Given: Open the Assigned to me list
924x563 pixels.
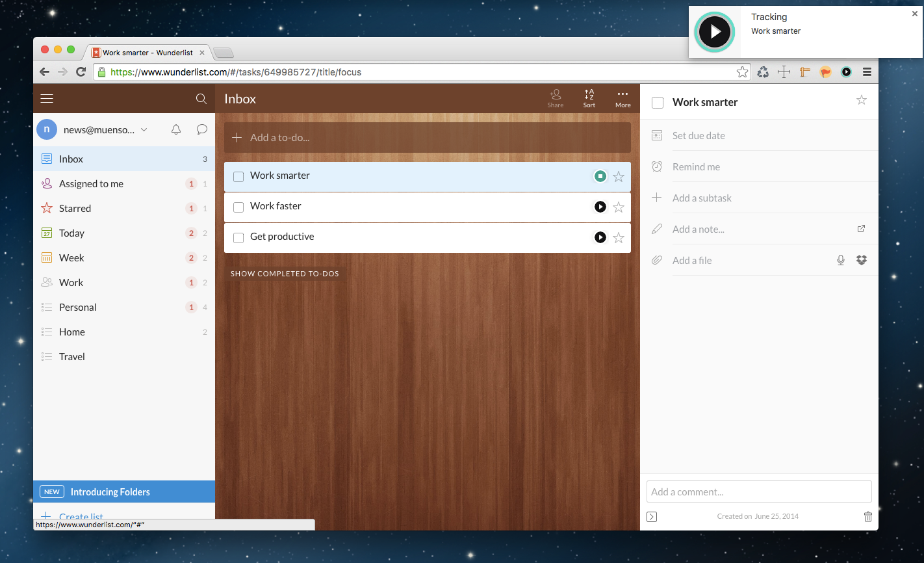Looking at the screenshot, I should pyautogui.click(x=124, y=183).
